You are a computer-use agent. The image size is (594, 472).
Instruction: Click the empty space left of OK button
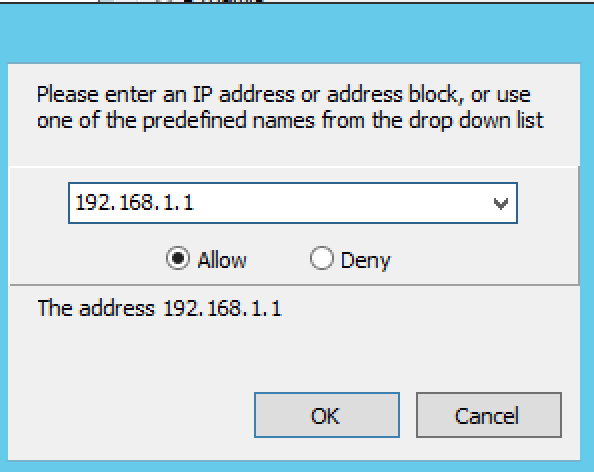(x=131, y=415)
